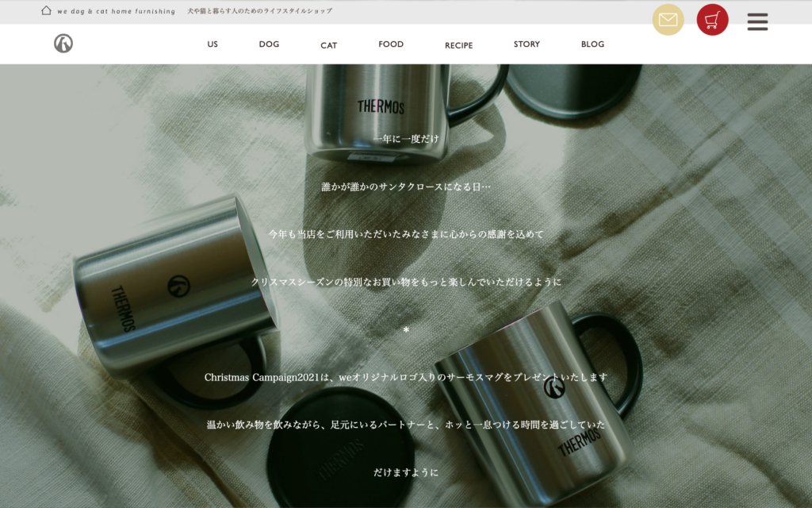This screenshot has width=812, height=508.
Task: Open the BLOG link
Action: (592, 44)
